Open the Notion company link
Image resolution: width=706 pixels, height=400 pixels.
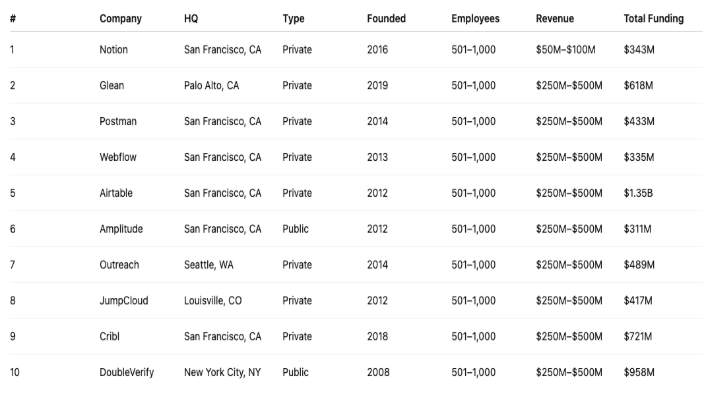click(x=114, y=49)
